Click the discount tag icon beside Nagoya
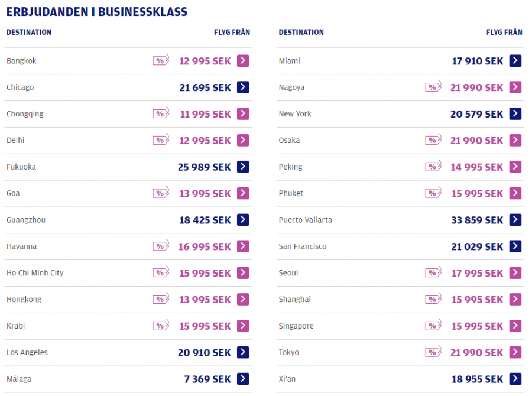The image size is (532, 396). (433, 87)
